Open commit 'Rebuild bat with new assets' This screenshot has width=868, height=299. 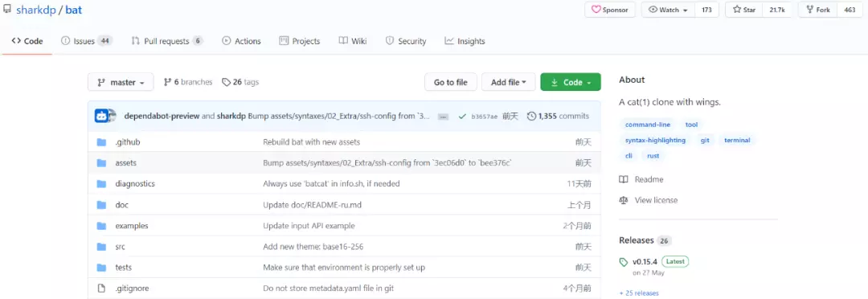point(311,142)
